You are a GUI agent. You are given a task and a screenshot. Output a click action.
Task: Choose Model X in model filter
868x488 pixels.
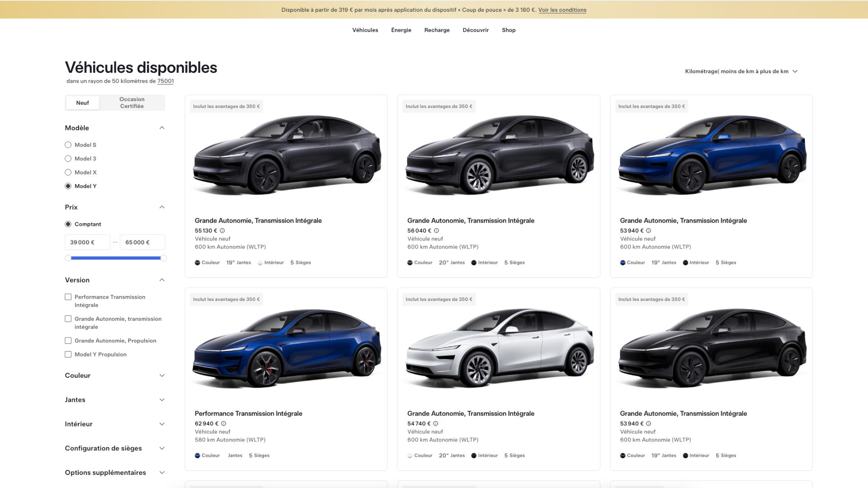(x=68, y=172)
